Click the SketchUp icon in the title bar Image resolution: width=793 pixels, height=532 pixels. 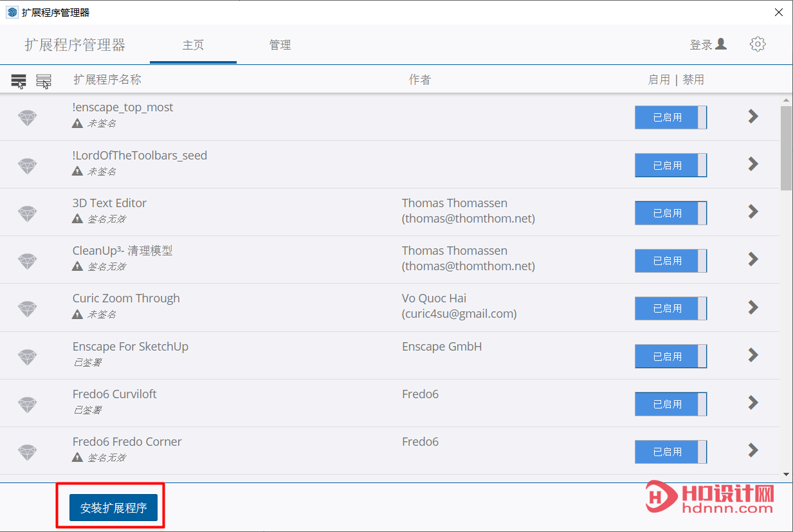12,12
